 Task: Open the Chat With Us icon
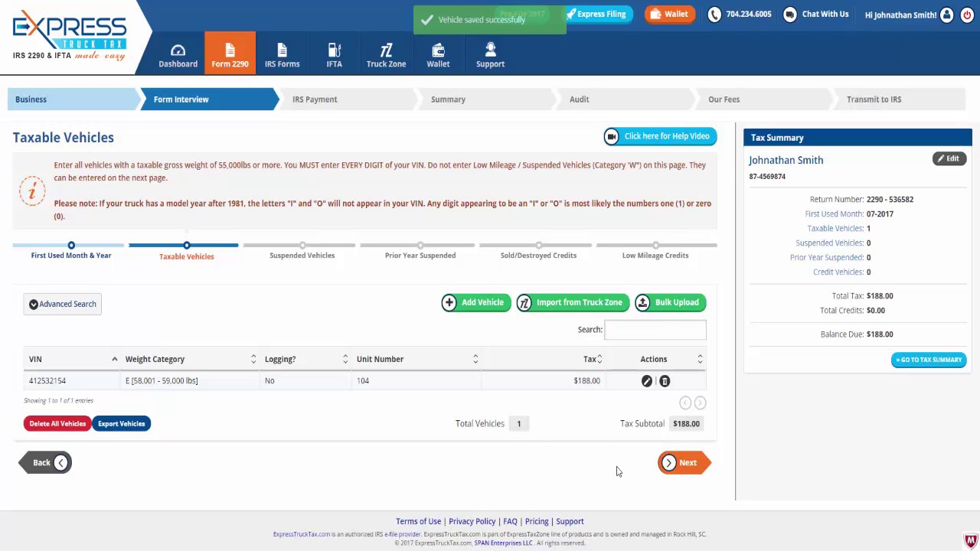pyautogui.click(x=789, y=15)
